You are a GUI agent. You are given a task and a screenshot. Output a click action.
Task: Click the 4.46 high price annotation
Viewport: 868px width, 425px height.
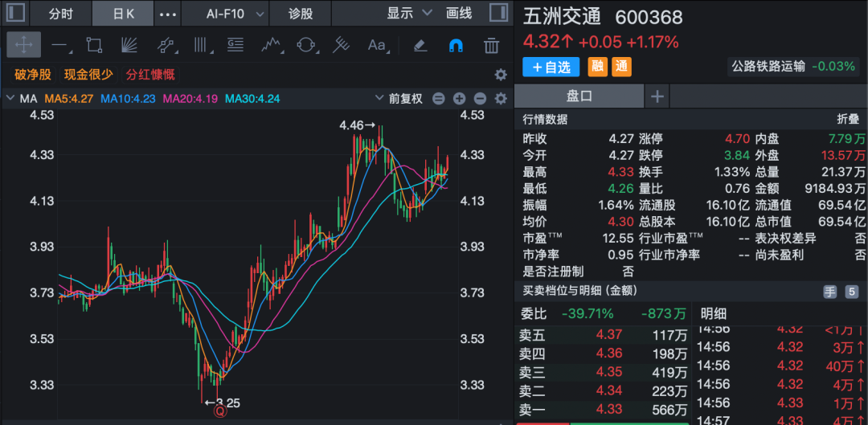point(358,125)
